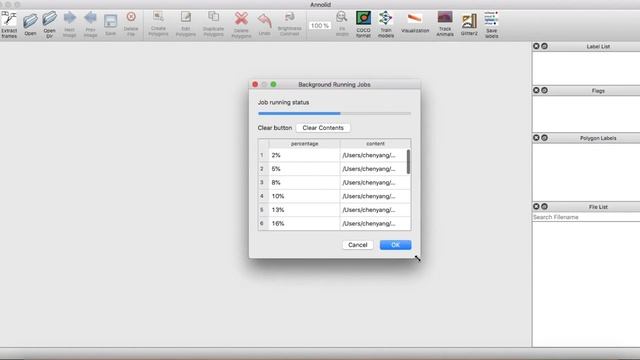Image resolution: width=640 pixels, height=360 pixels.
Task: Select the 8% percentage cell
Action: coord(304,182)
